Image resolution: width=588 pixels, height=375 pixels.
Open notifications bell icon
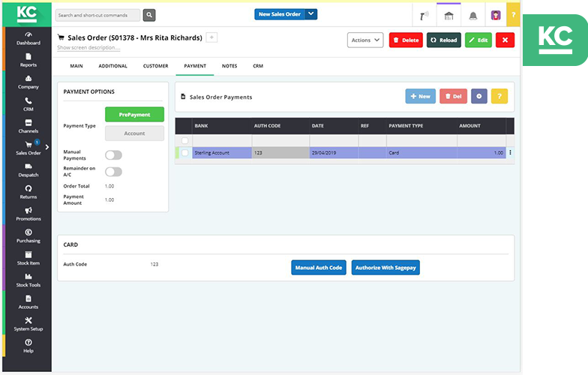point(472,15)
